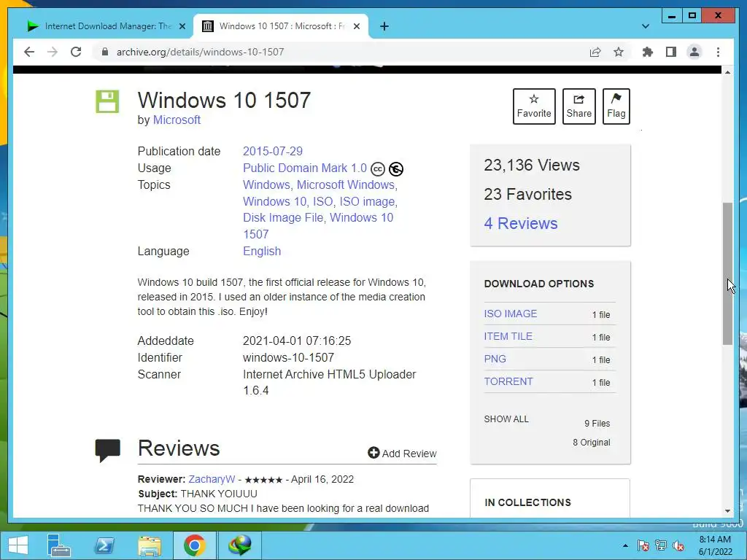Open the Extensions puzzle icon
The image size is (747, 560).
click(x=648, y=52)
